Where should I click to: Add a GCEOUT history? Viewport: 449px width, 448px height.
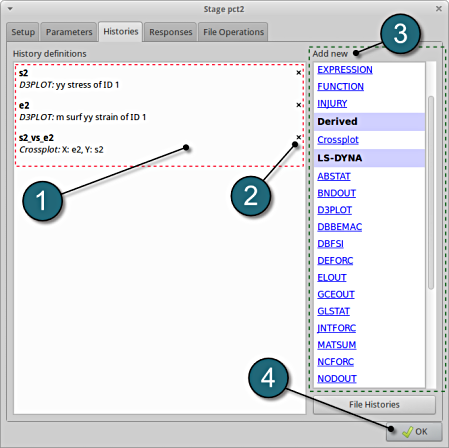pyautogui.click(x=336, y=294)
